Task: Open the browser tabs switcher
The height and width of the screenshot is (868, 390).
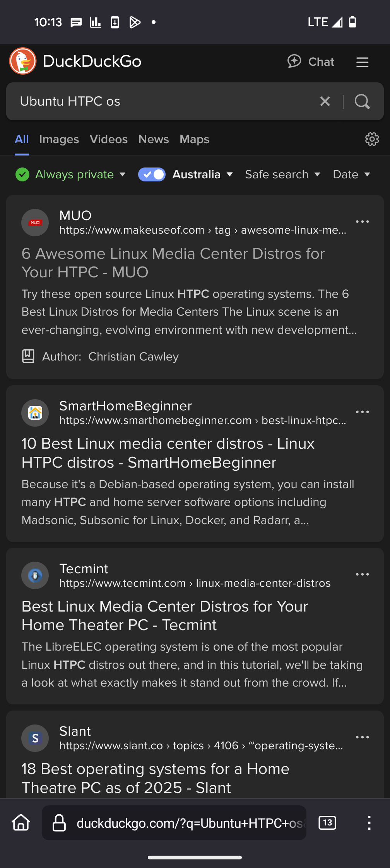Action: [327, 822]
